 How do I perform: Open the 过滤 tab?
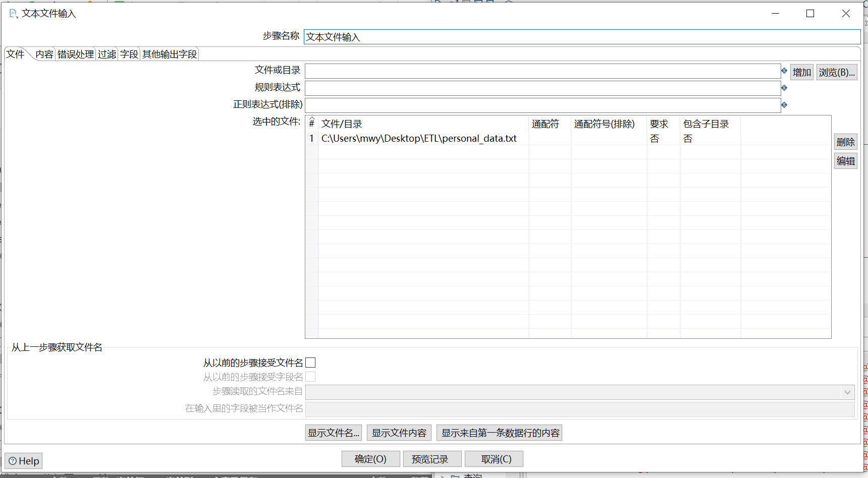pyautogui.click(x=107, y=54)
